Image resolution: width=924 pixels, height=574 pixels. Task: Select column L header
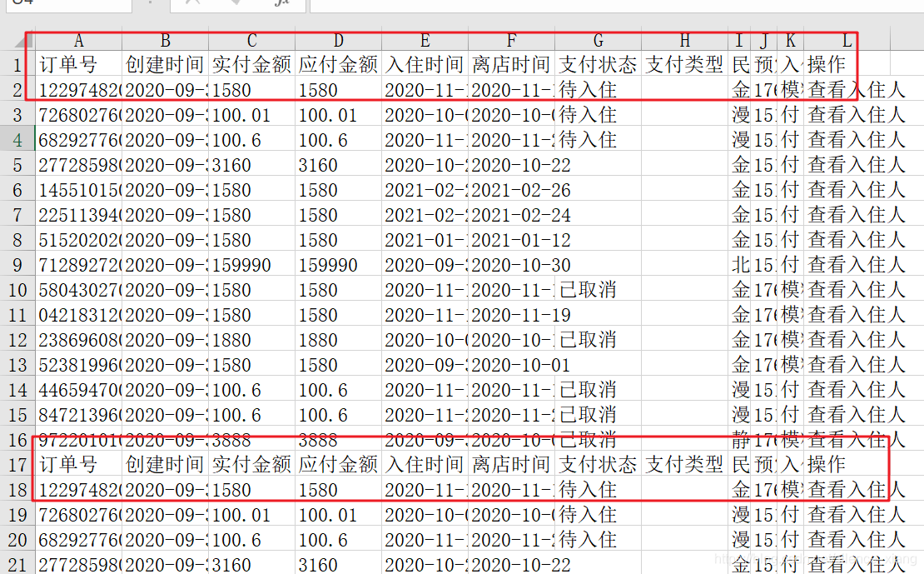pyautogui.click(x=846, y=40)
